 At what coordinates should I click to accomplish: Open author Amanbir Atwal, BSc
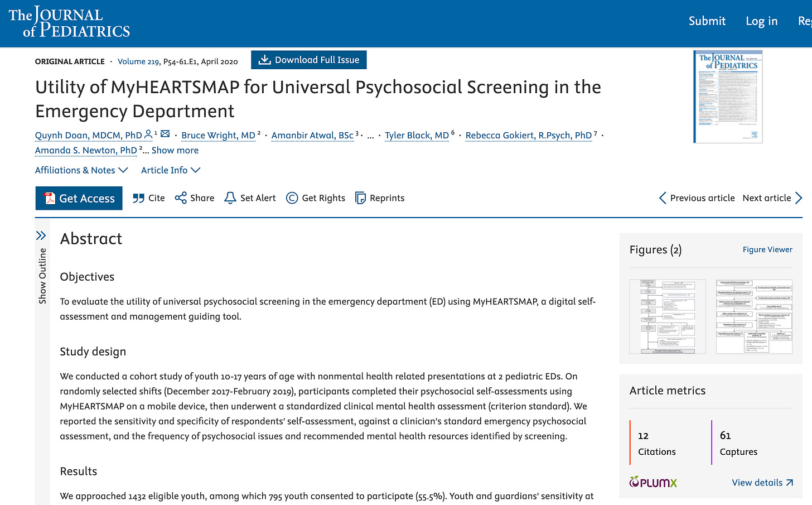pos(312,136)
